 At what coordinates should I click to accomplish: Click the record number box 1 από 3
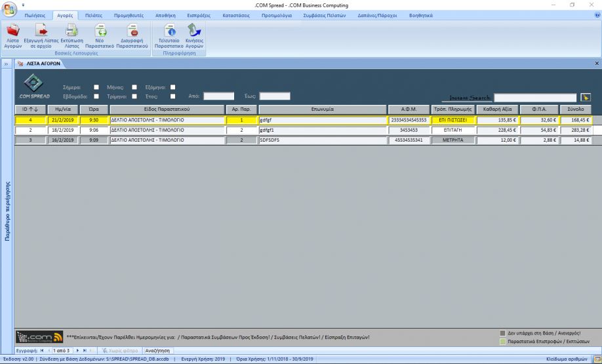62,351
